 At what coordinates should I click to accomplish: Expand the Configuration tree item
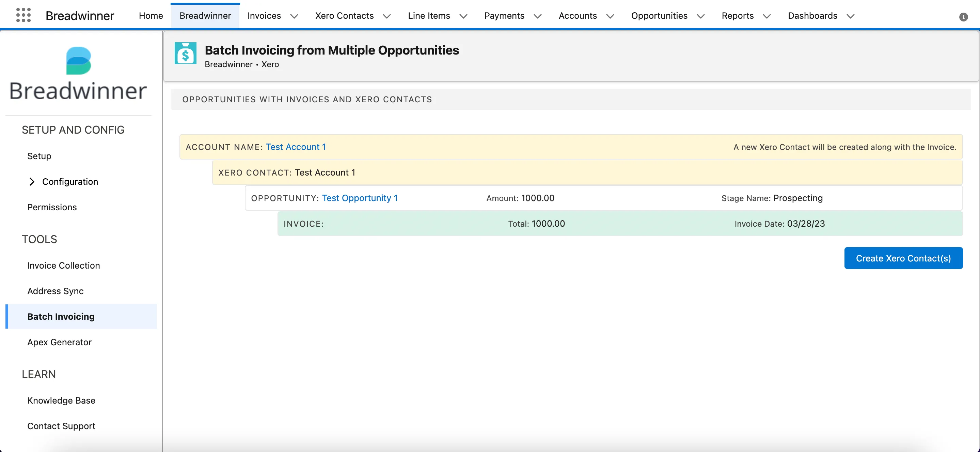(32, 182)
